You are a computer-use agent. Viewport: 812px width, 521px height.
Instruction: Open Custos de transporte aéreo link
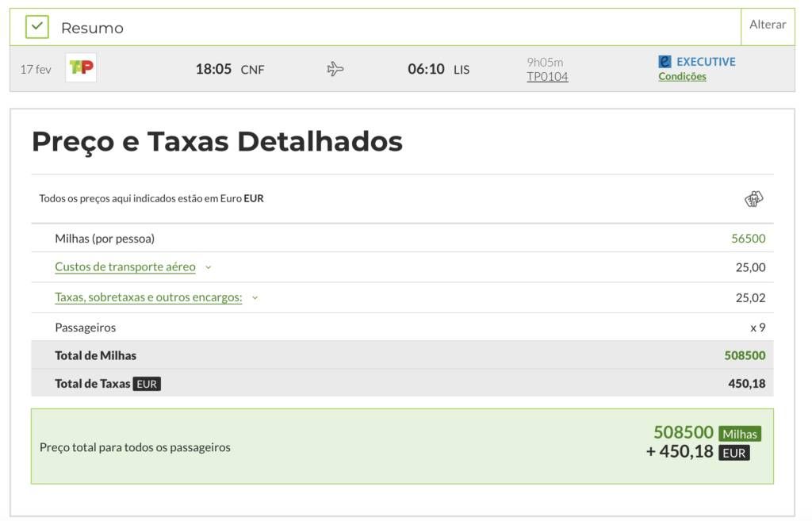(x=125, y=266)
